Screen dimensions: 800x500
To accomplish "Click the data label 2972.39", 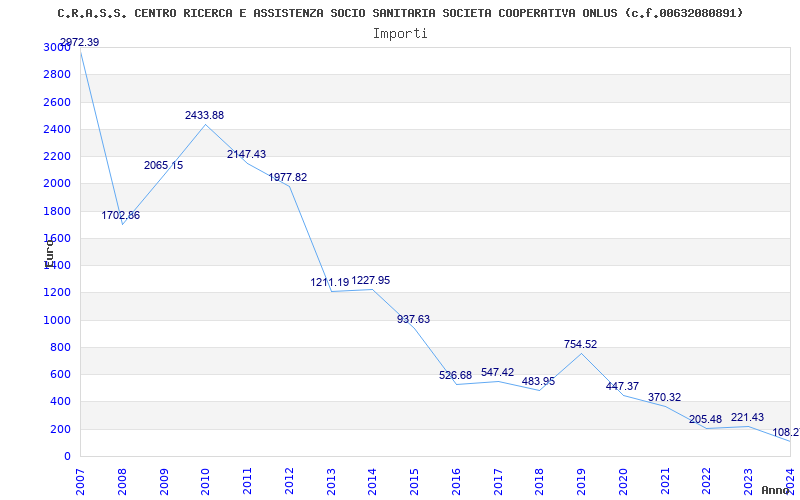I will (80, 42).
